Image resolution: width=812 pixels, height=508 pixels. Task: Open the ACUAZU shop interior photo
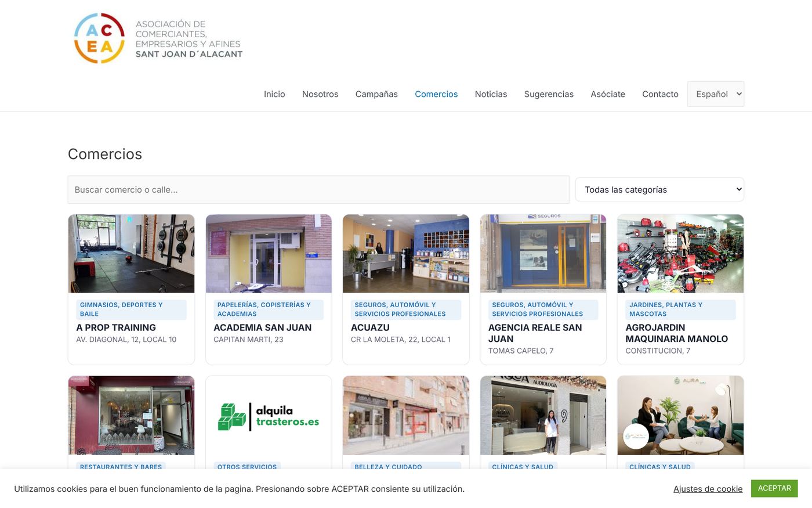(x=406, y=254)
